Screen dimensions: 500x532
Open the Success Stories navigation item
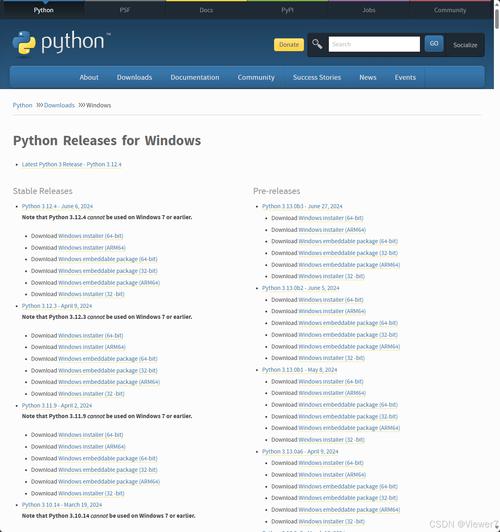(317, 77)
